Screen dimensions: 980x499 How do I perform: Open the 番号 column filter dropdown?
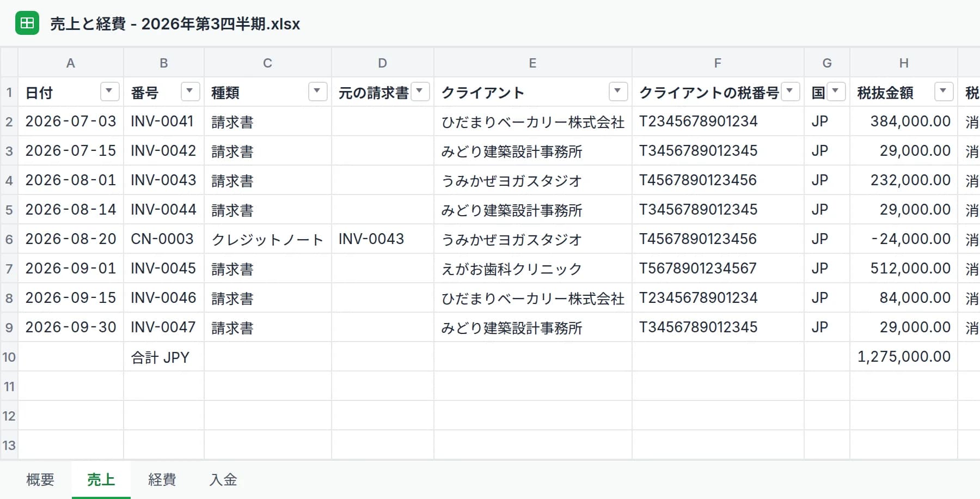(x=190, y=91)
